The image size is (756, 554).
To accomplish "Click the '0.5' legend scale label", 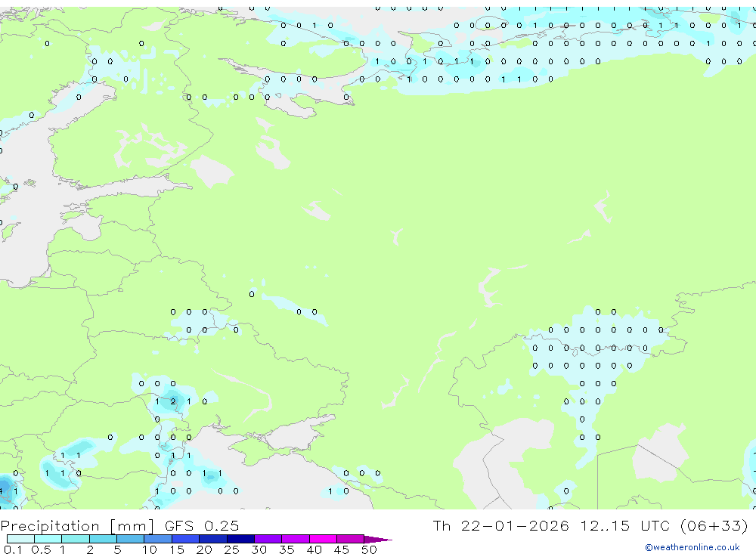I will coord(41,549).
